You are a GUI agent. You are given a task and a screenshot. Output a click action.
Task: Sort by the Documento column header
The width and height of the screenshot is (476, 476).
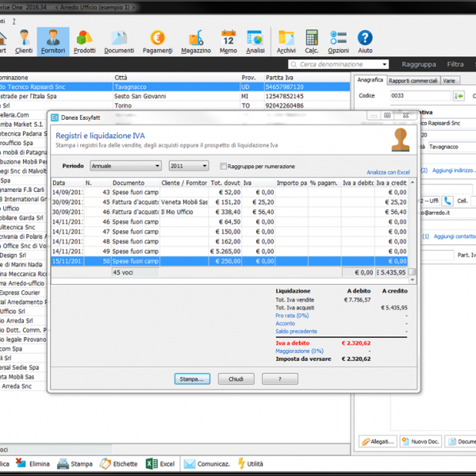click(x=136, y=182)
